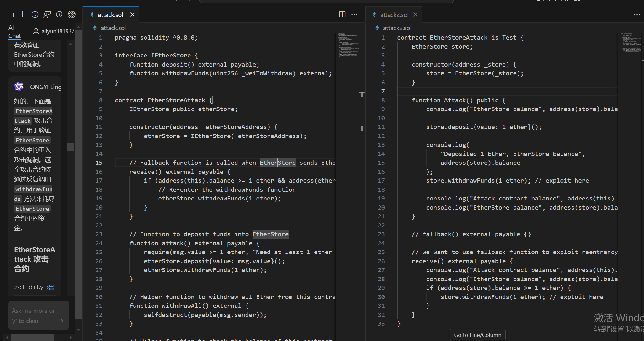Close the attack.sol tab
644x341 pixels.
pos(132,14)
